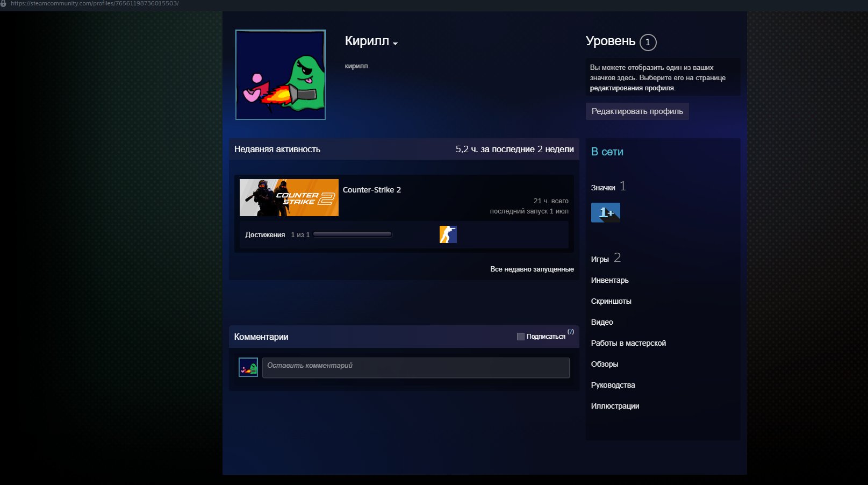Open the редактирования профиля link

632,88
